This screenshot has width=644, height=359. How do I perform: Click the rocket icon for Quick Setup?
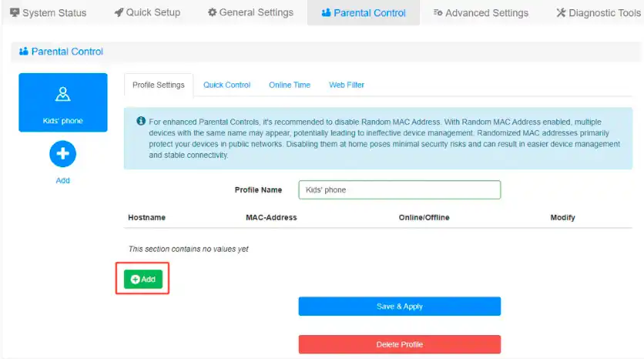[x=119, y=13]
